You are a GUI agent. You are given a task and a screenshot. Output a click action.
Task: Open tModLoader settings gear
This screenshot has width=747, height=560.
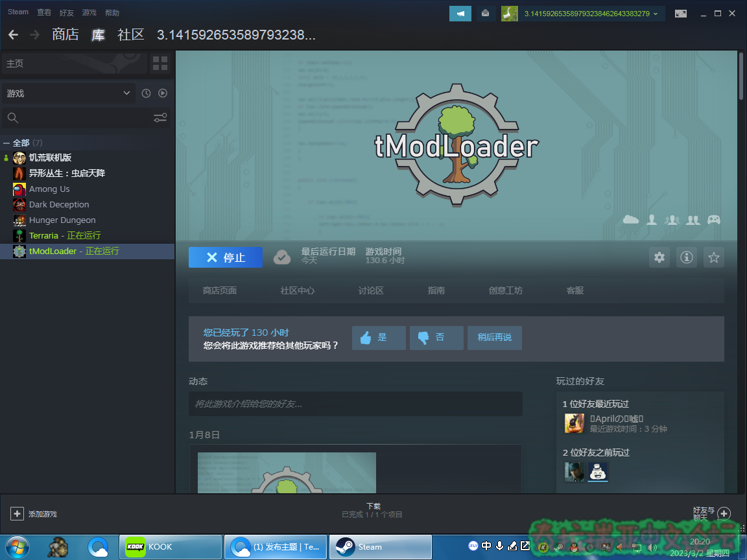click(x=659, y=257)
